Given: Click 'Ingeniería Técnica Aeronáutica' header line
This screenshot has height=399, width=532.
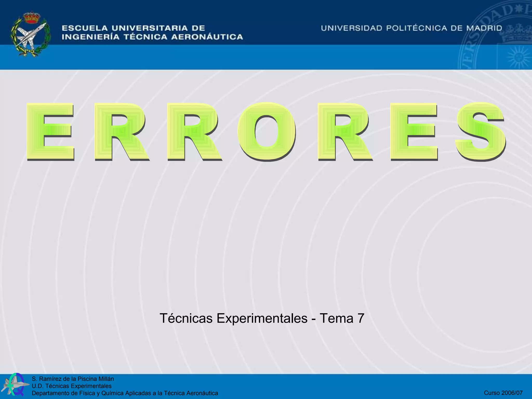Looking at the screenshot, I should coord(152,37).
